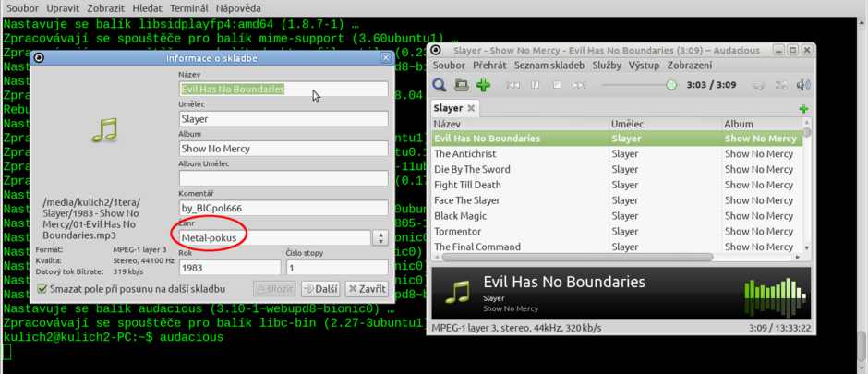Add a new playlist with green plus
868x374 pixels.
803,109
